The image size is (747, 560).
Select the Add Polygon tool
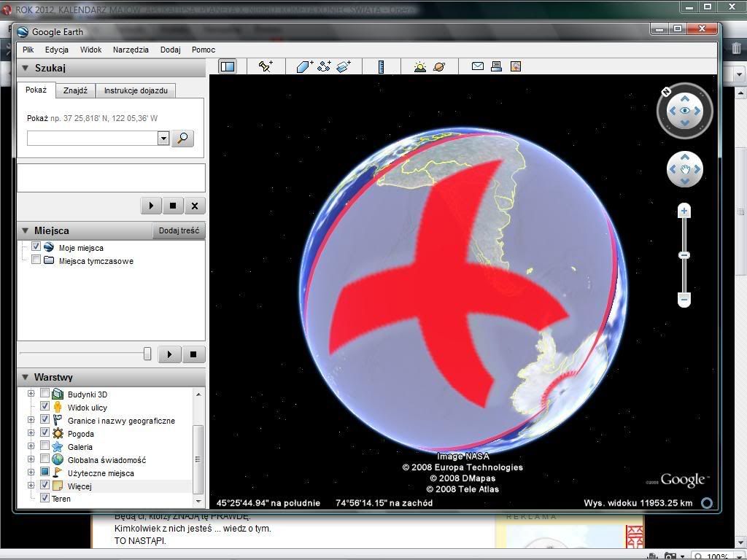click(304, 66)
